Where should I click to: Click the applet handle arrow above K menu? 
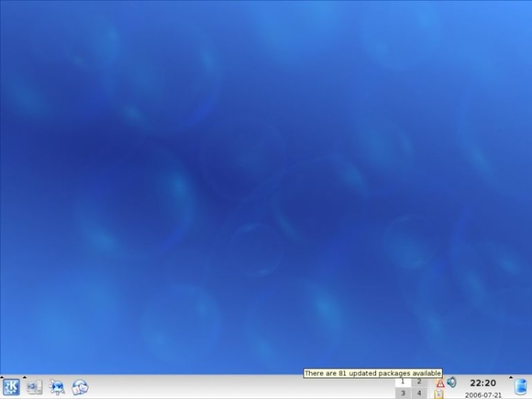pos(1,377)
